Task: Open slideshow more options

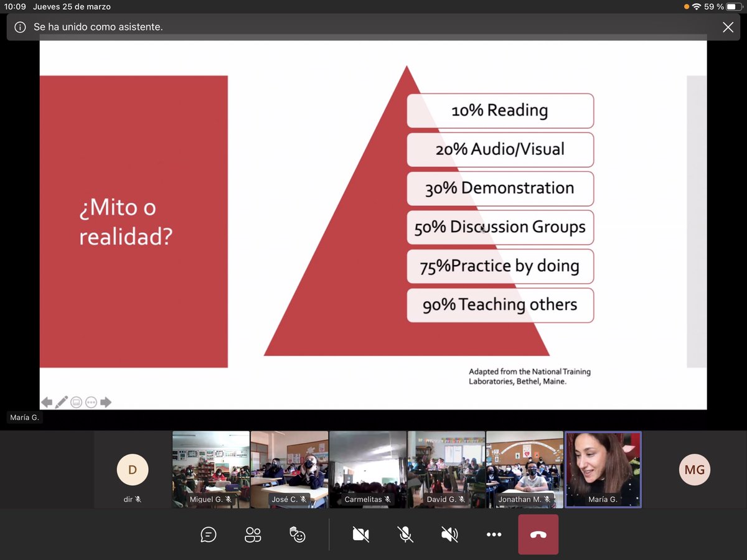Action: tap(91, 403)
